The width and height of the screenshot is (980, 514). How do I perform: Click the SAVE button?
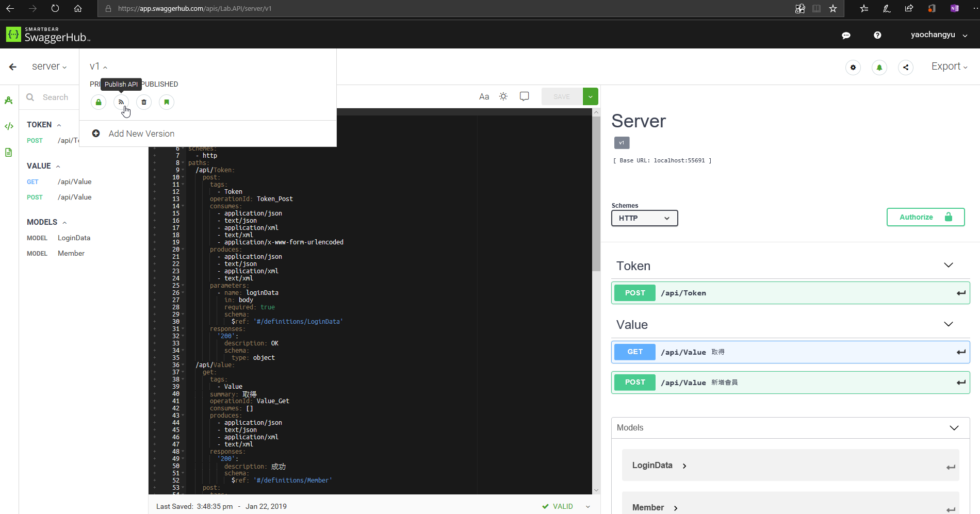[562, 96]
